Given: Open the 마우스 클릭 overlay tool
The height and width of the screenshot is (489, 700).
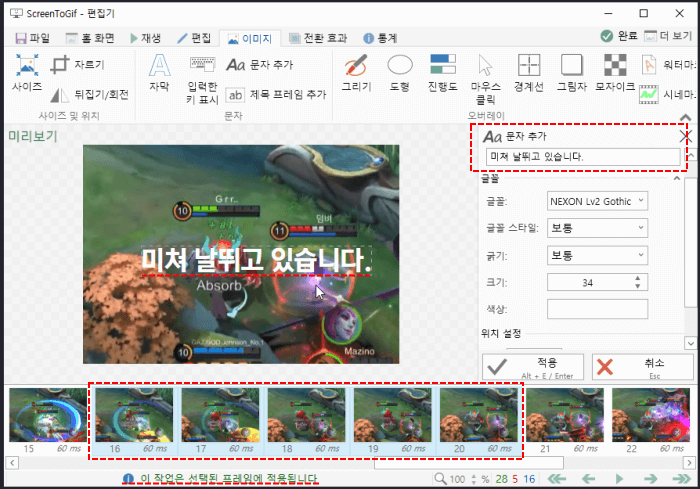Looking at the screenshot, I should click(x=485, y=79).
